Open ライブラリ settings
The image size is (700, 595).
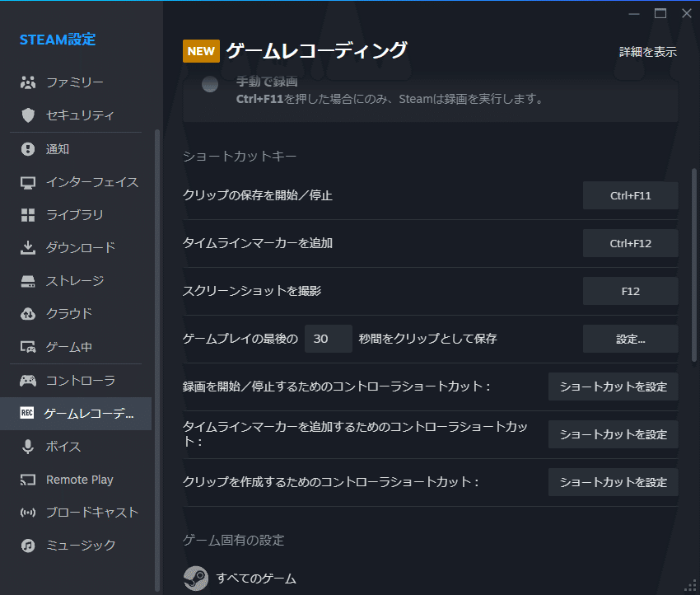[x=76, y=215]
